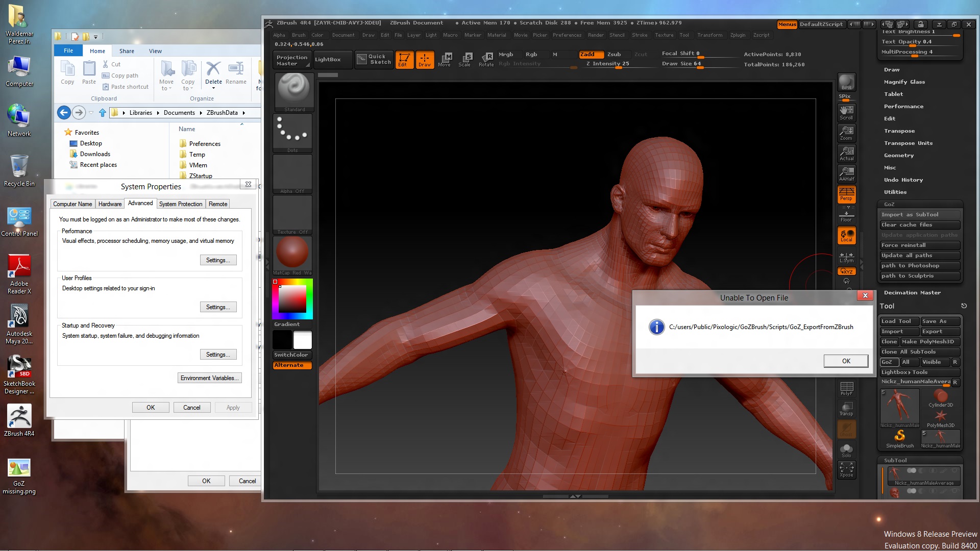Switch to the Hardware tab
The image size is (980, 551).
click(x=110, y=204)
